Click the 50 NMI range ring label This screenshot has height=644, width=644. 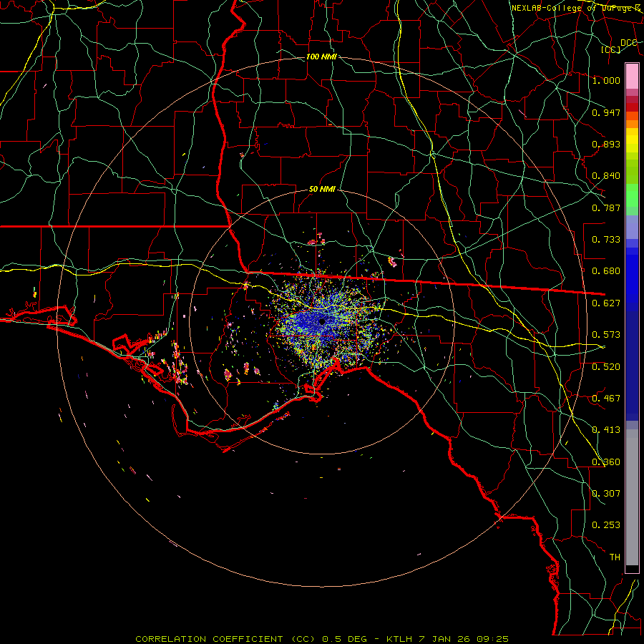coord(321,190)
